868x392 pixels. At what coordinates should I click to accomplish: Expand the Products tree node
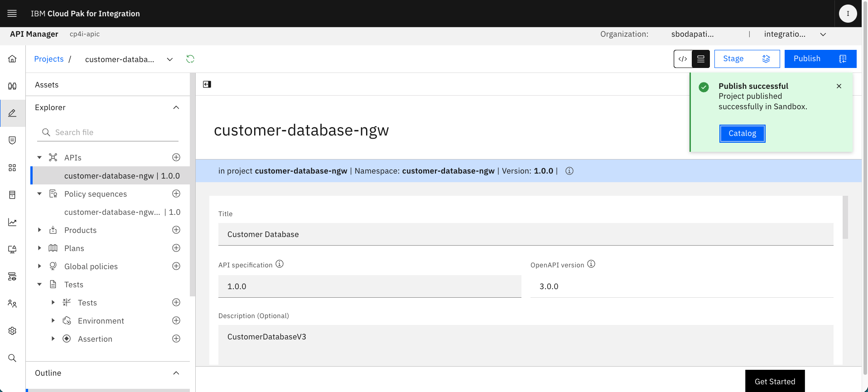pos(39,230)
